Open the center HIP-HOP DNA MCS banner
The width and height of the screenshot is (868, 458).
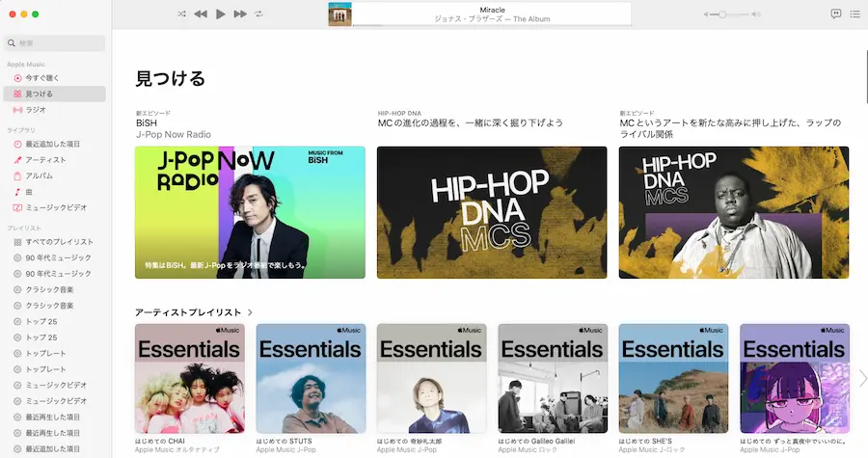tap(492, 212)
